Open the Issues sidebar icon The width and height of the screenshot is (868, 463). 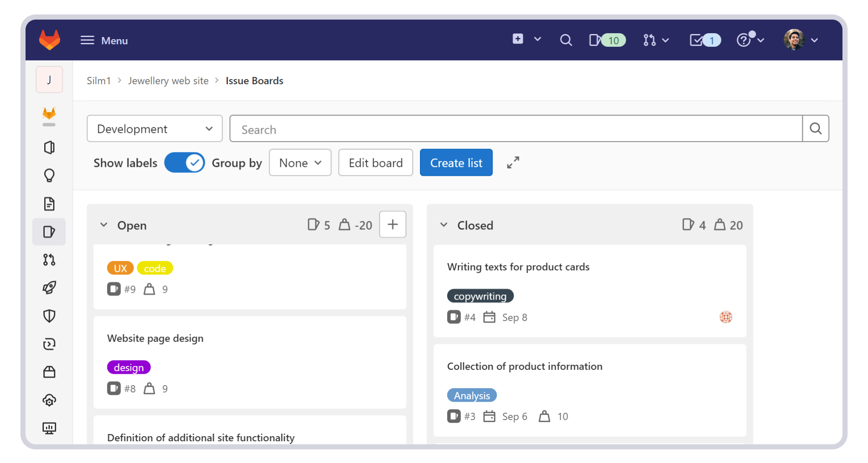[x=49, y=232]
